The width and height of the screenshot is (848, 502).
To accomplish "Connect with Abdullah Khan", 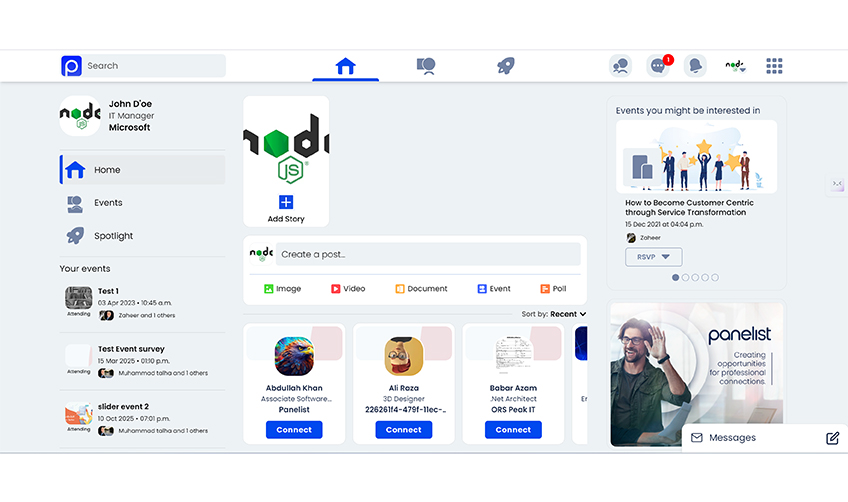I will (x=294, y=430).
